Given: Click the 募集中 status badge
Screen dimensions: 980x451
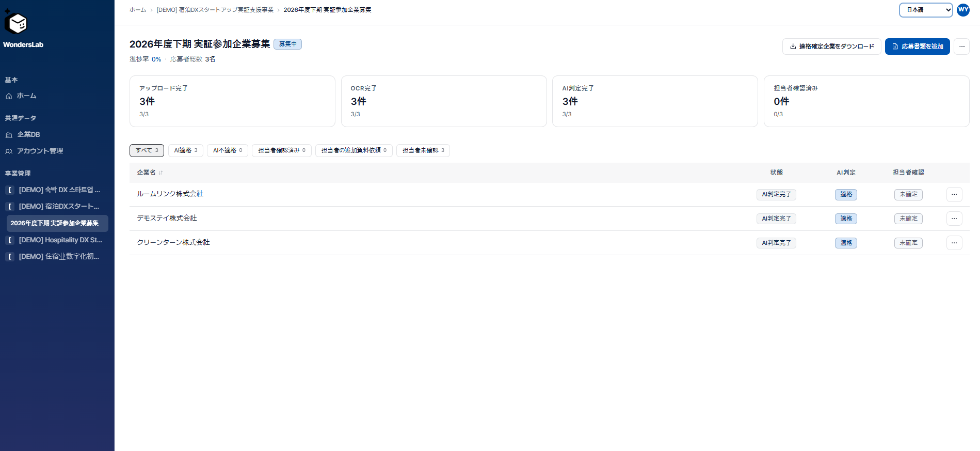Looking at the screenshot, I should 287,44.
